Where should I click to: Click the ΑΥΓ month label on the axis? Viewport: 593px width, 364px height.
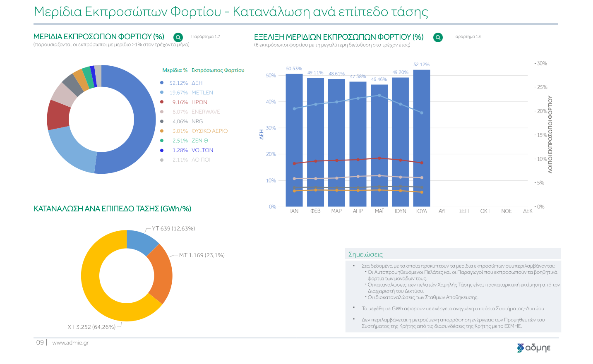(x=443, y=211)
